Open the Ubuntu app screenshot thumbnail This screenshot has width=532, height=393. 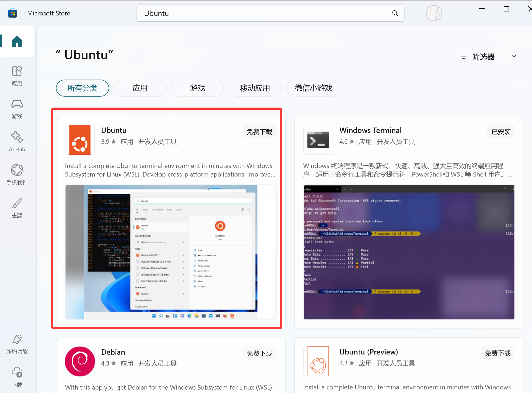(171, 252)
